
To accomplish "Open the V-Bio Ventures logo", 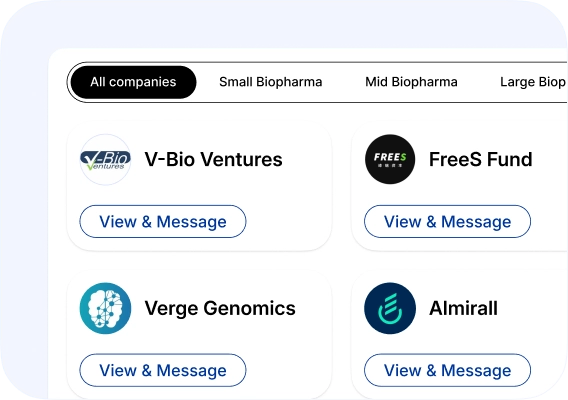I will click(x=105, y=160).
